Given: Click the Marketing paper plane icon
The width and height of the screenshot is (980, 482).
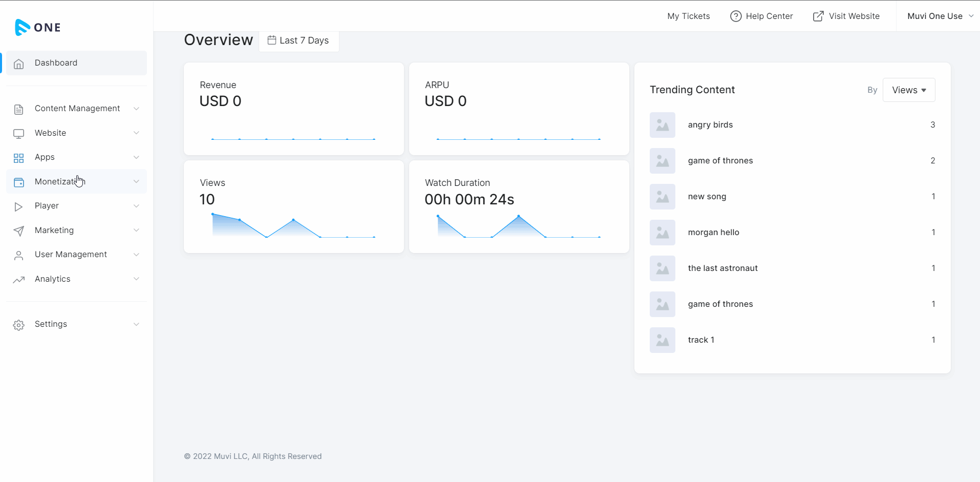Looking at the screenshot, I should click(x=19, y=231).
